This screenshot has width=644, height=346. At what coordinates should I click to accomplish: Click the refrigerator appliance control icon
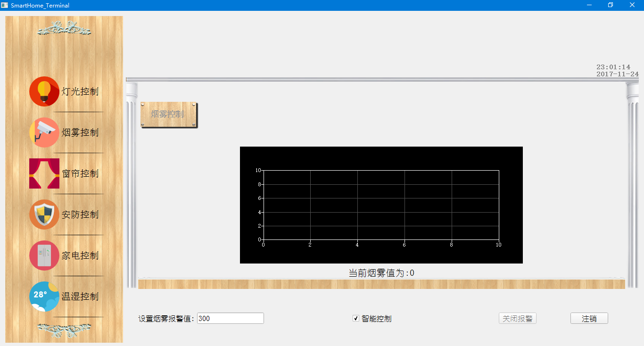[x=44, y=255]
